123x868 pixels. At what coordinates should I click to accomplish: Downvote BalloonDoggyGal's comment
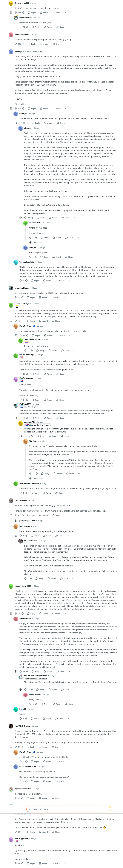pos(23,44)
